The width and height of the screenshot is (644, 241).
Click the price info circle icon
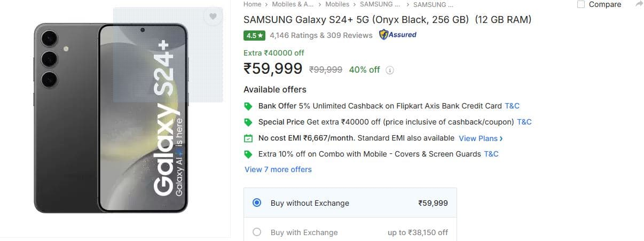pos(390,70)
